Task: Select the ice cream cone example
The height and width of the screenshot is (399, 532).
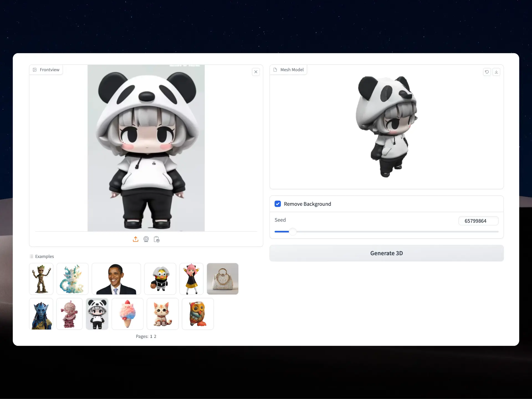Action: point(127,314)
